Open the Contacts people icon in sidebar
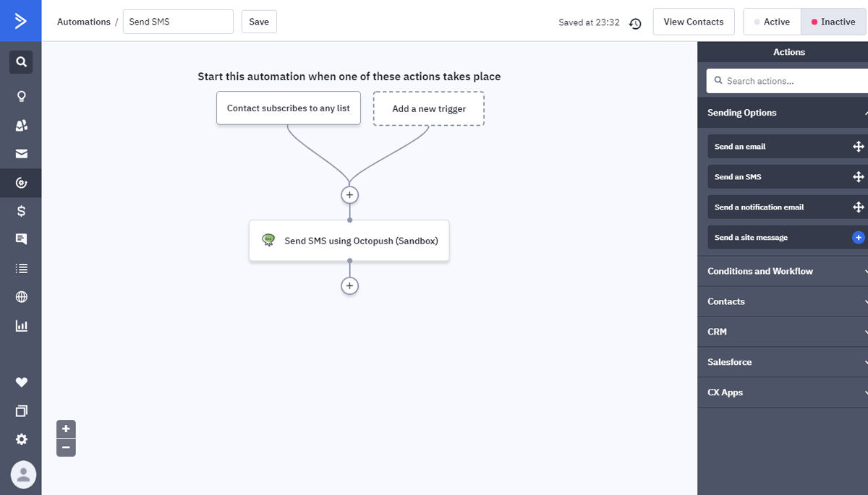This screenshot has height=495, width=868. 21,125
